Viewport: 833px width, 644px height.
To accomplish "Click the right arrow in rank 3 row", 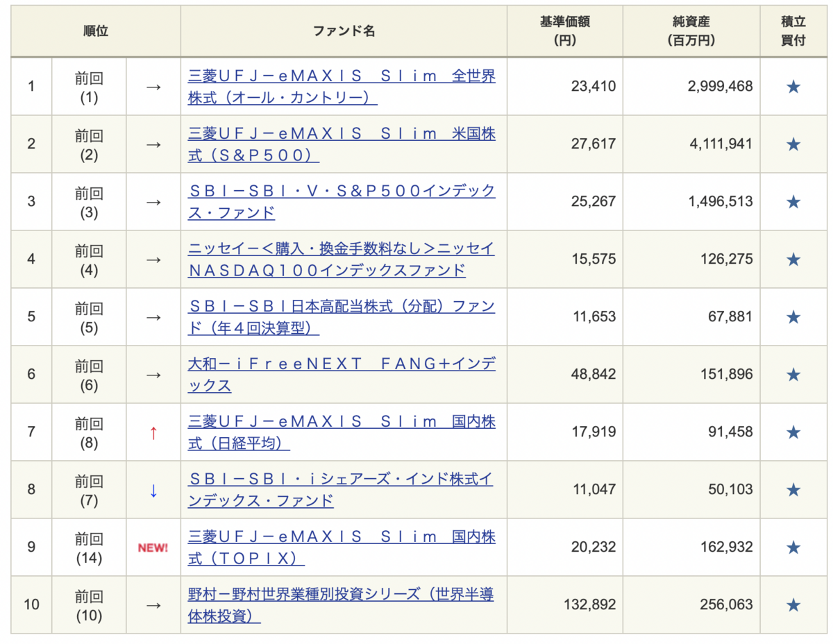I will click(153, 202).
